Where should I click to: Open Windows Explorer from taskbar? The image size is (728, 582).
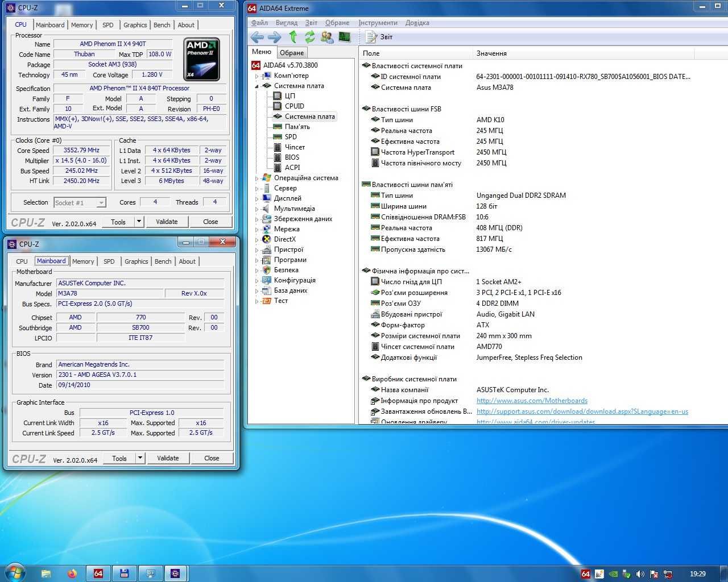click(46, 573)
